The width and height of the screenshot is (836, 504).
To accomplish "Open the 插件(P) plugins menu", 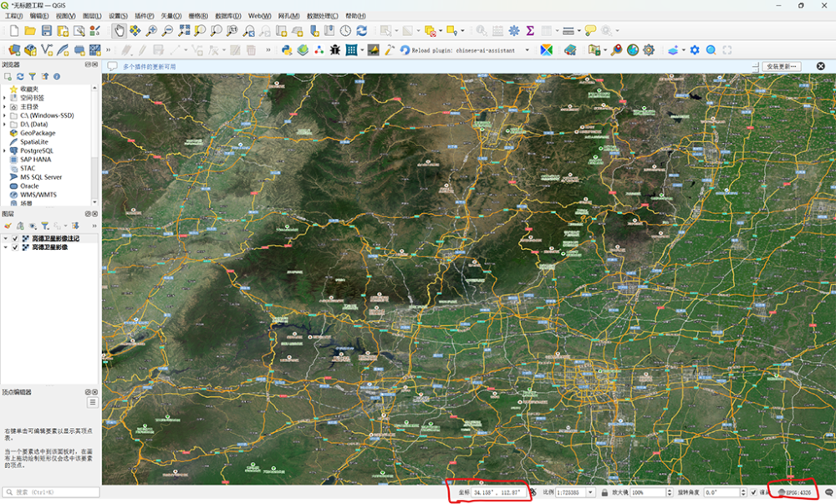I will coord(144,16).
